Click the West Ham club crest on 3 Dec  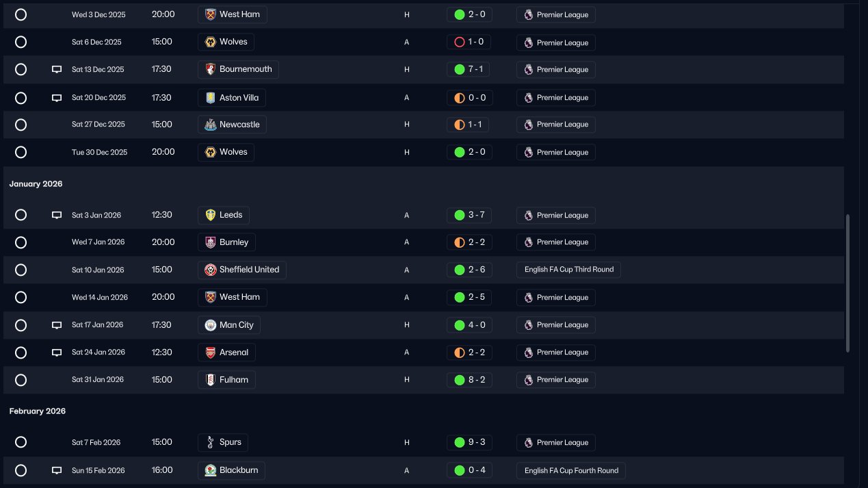(210, 14)
